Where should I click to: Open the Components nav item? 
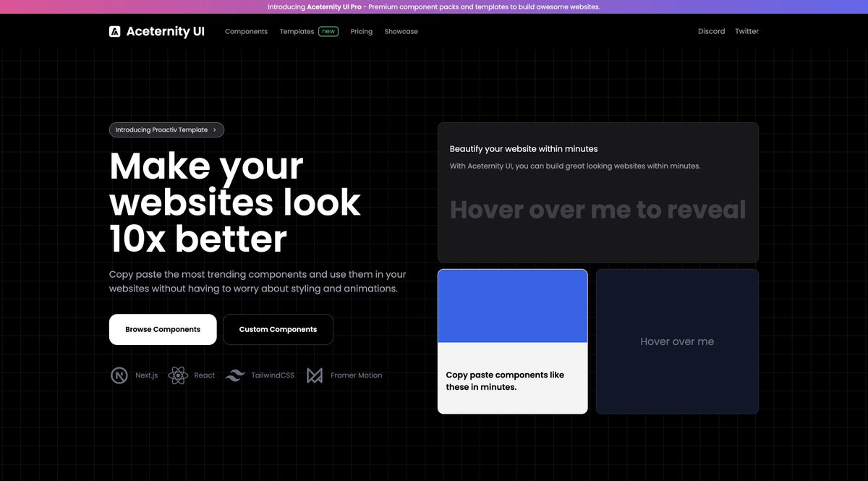[246, 32]
